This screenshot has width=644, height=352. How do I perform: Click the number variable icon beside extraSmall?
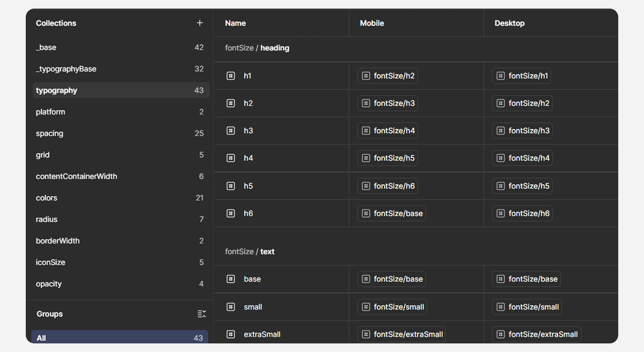coord(231,334)
